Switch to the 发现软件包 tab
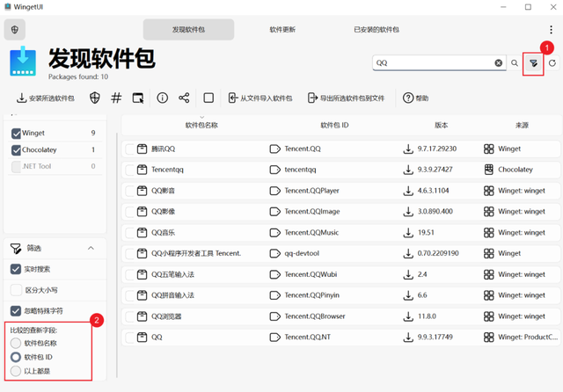Screen dimensions: 563x392 coord(188,29)
